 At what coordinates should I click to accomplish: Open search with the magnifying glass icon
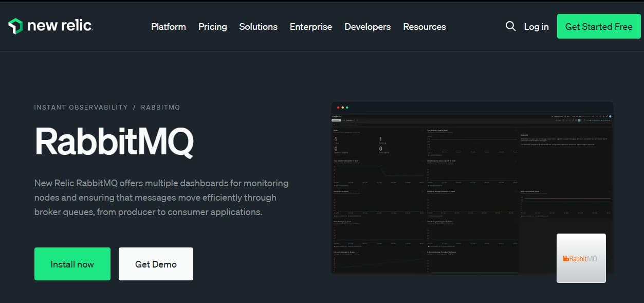[x=510, y=26]
